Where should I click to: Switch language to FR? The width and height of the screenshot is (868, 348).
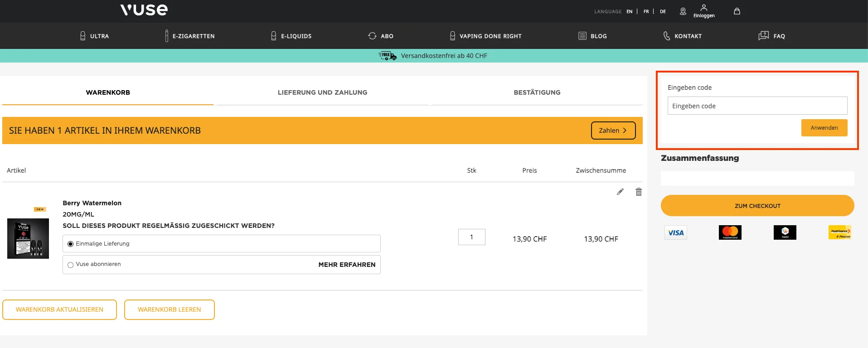[646, 12]
